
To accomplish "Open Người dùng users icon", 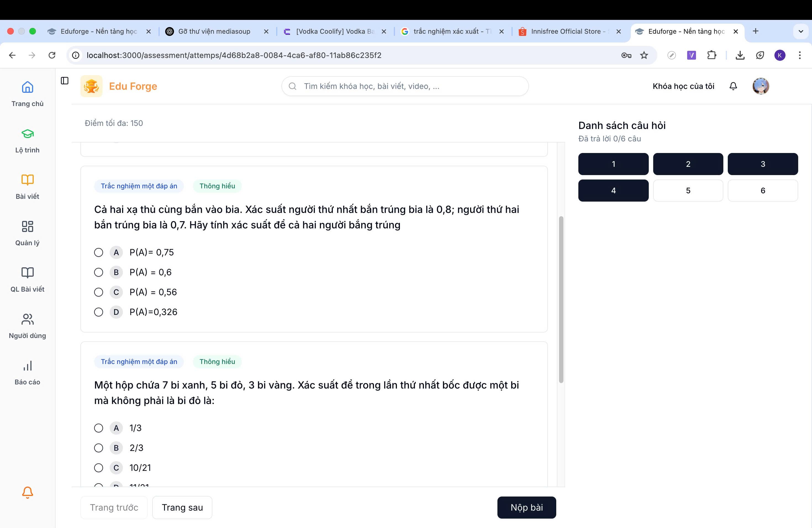I will click(x=27, y=319).
